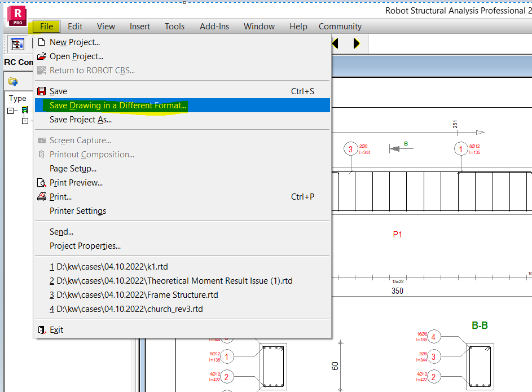The image size is (532, 392).
Task: Open the Community menu
Action: (x=340, y=26)
